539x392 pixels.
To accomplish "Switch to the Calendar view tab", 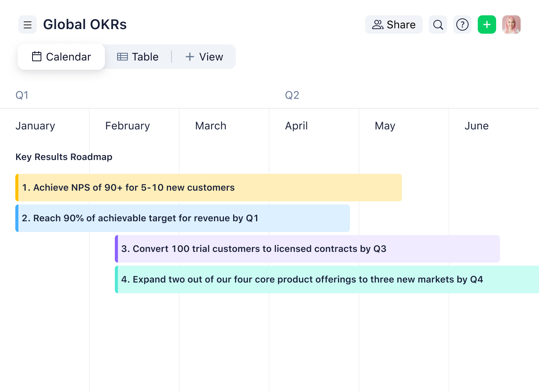I will 61,57.
